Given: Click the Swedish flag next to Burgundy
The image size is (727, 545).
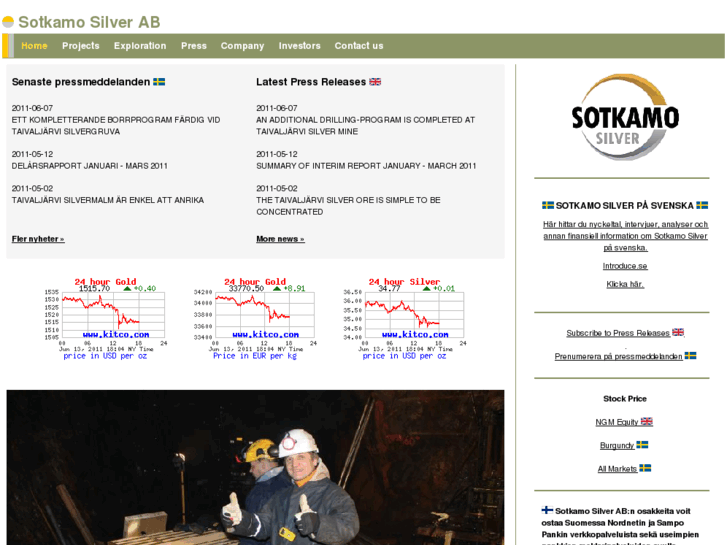Looking at the screenshot, I should 642,445.
